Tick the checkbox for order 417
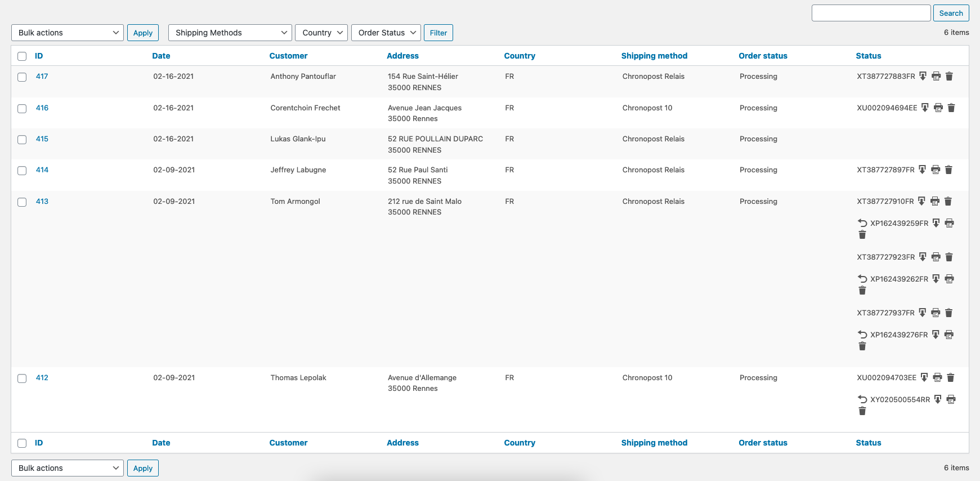980x481 pixels. tap(22, 77)
